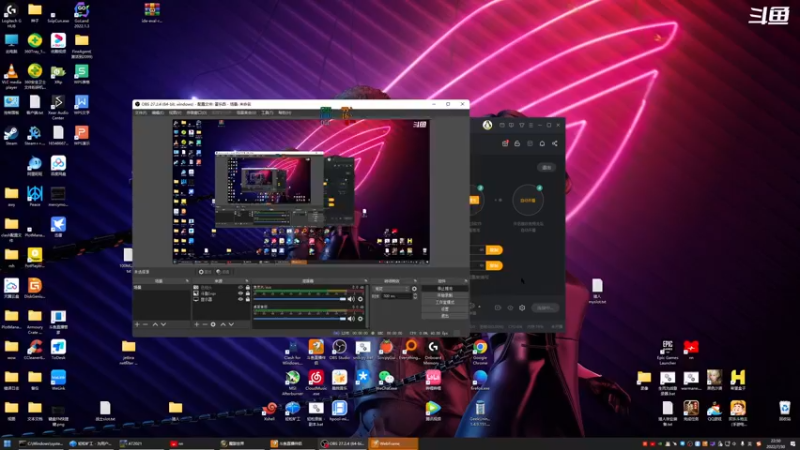This screenshot has width=800, height=450.
Task: Float the Controls dock using its header icon
Action: (465, 281)
